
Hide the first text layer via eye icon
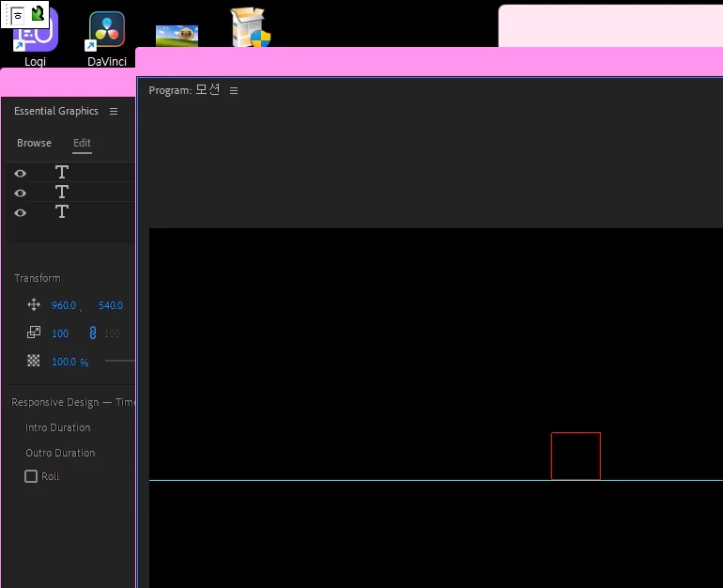(20, 174)
